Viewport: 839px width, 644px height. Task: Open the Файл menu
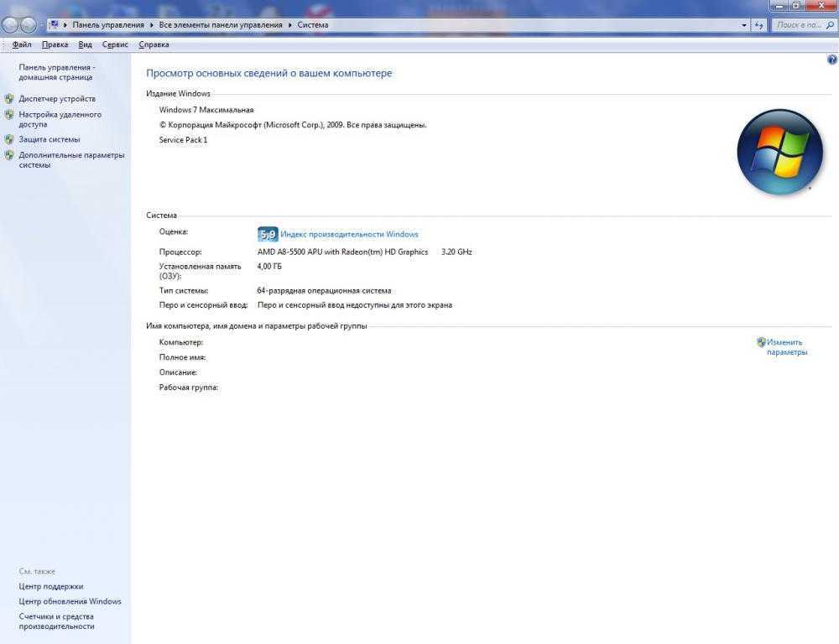(22, 44)
